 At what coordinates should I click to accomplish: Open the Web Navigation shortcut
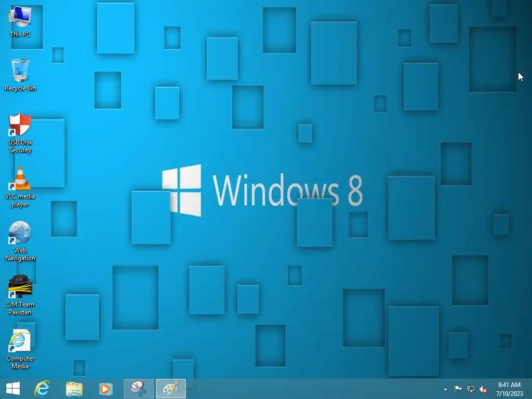pyautogui.click(x=20, y=241)
